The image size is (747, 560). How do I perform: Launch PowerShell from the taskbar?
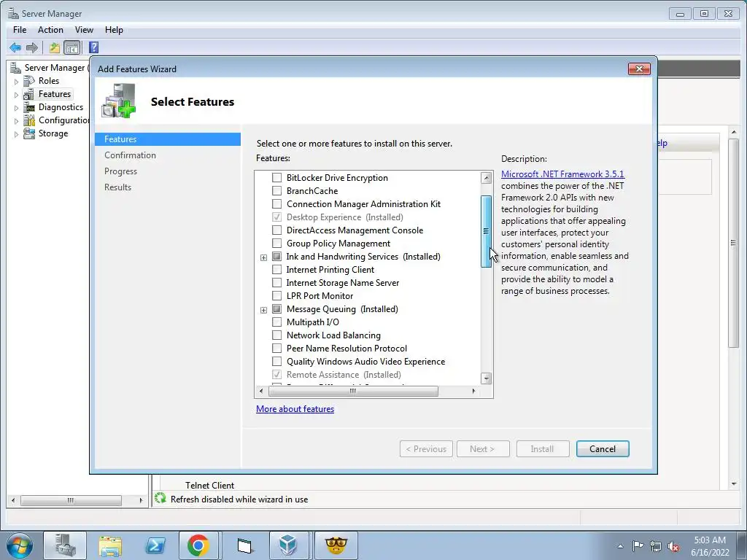pyautogui.click(x=155, y=545)
